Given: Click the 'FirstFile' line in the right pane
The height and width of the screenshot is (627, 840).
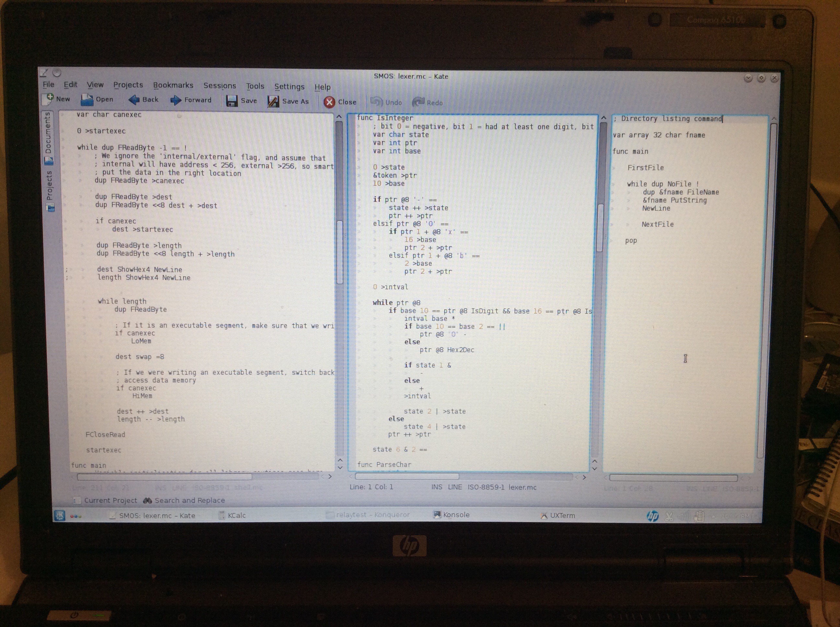Looking at the screenshot, I should click(x=646, y=167).
